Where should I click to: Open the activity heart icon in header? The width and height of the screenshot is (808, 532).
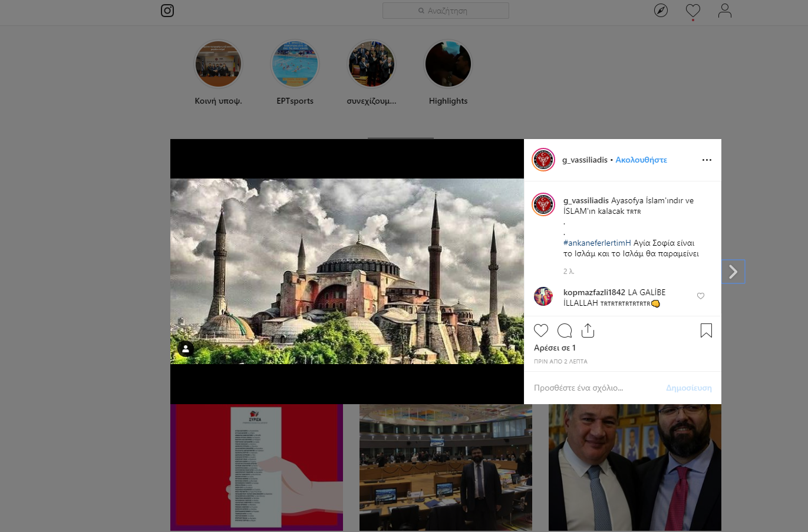[x=692, y=11]
